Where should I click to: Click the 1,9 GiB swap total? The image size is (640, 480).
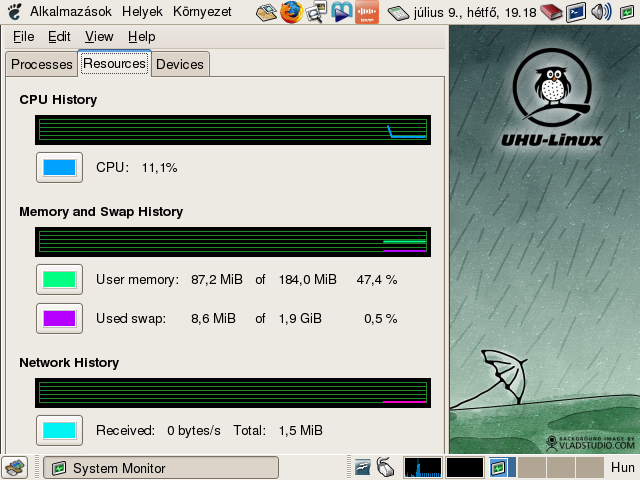coord(300,318)
